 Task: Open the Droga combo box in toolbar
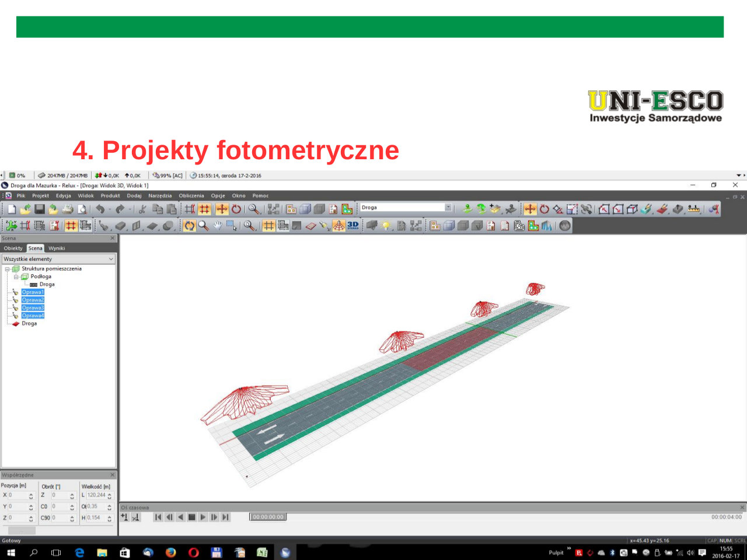406,207
